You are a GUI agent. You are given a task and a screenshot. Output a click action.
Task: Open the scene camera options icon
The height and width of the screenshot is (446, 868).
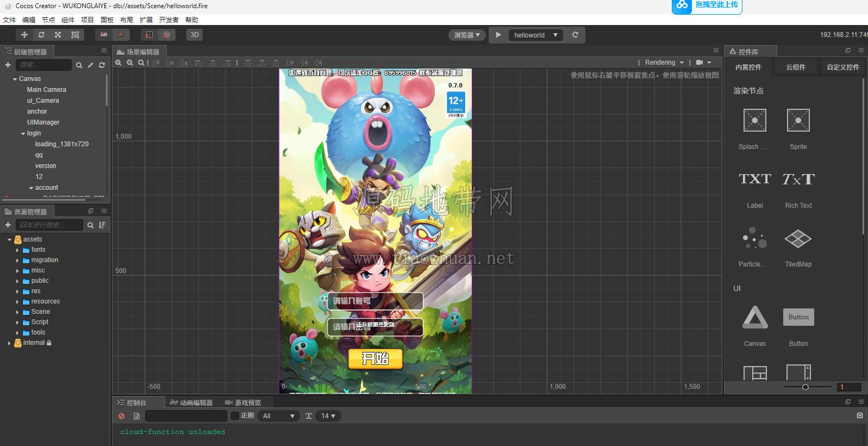703,63
